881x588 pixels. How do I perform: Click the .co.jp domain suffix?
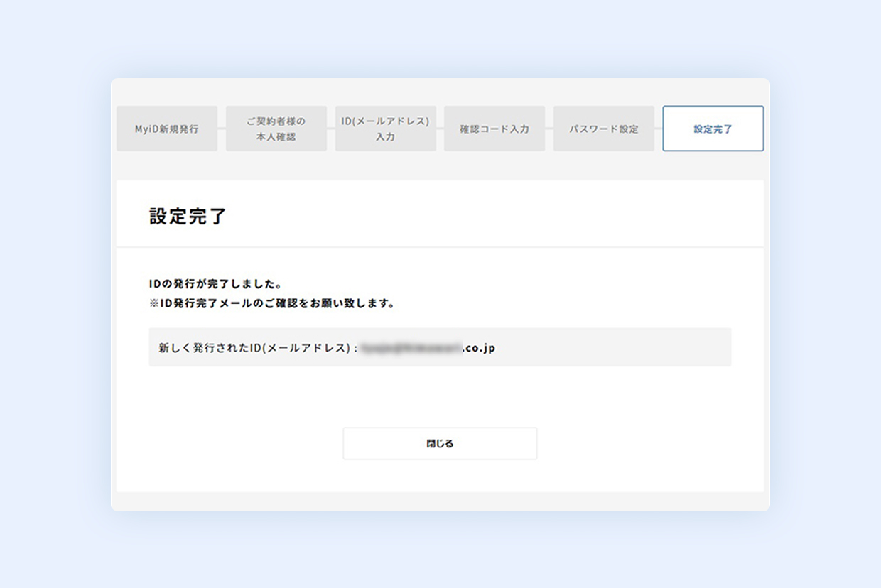(478, 349)
